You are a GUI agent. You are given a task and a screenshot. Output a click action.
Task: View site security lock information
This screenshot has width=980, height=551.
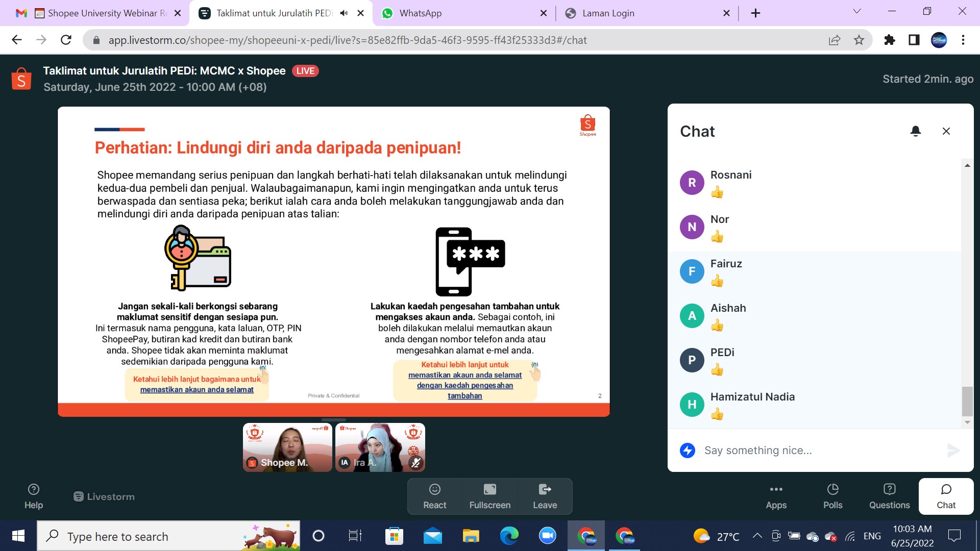(96, 40)
